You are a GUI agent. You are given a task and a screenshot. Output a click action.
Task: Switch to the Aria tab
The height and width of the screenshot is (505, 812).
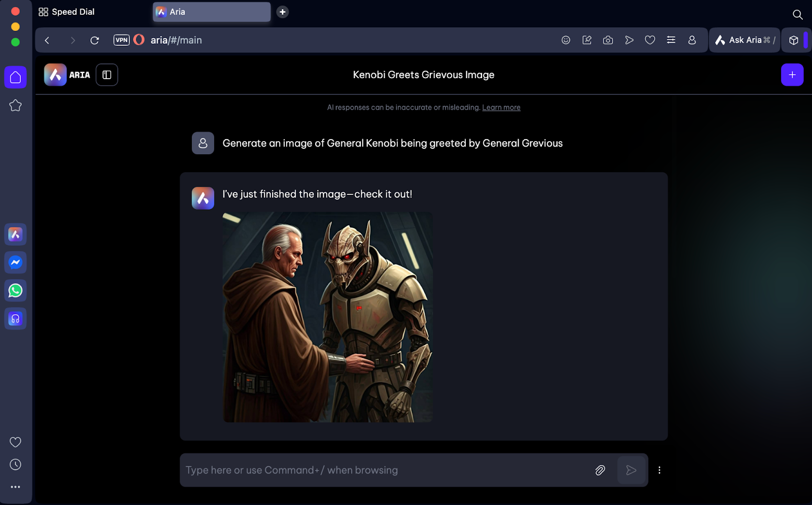212,12
